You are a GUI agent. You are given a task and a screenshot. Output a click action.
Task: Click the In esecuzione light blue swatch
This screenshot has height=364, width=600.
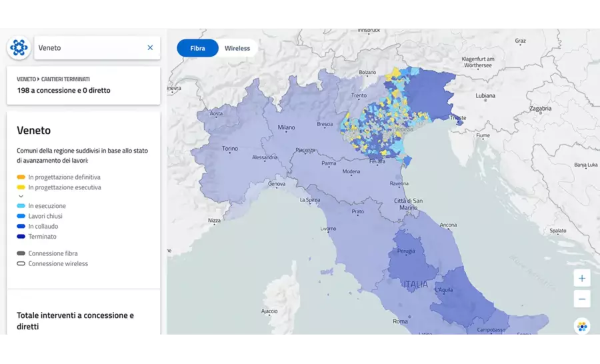point(21,206)
